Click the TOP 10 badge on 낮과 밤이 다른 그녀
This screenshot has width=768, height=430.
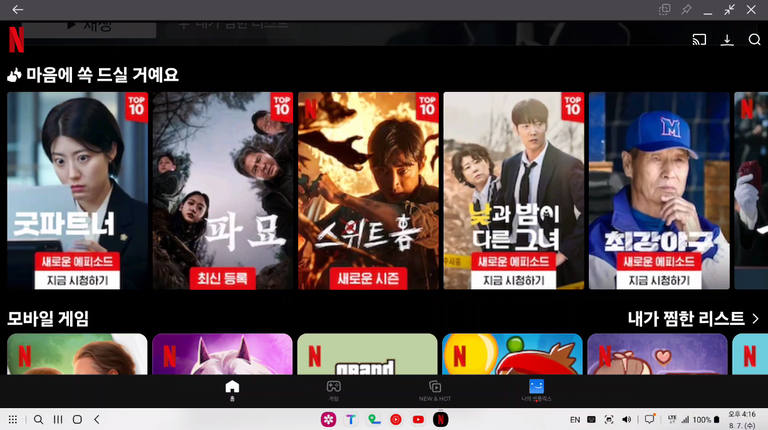click(x=573, y=106)
